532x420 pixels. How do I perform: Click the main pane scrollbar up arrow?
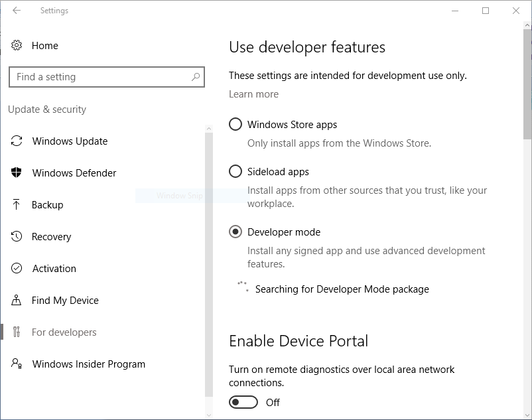coord(527,25)
